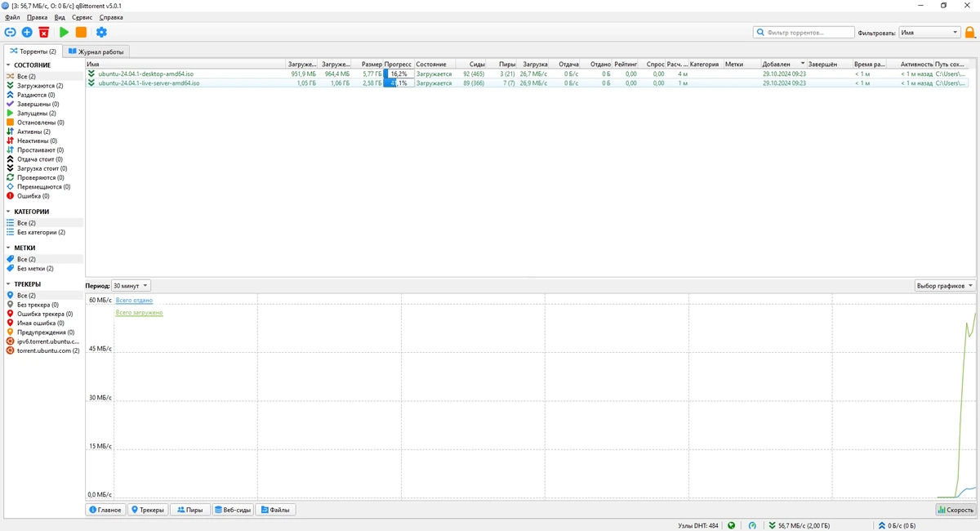This screenshot has height=531, width=980.
Task: Click the 16,2% progress bar
Action: pos(399,74)
